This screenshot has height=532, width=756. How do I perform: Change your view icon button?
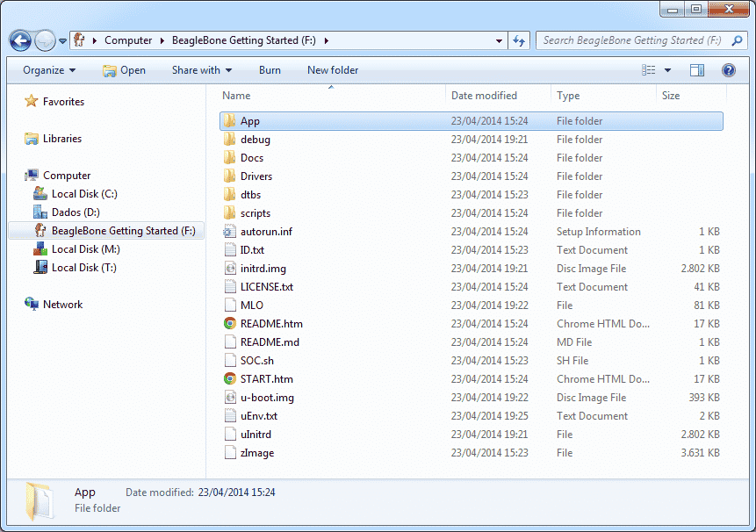(x=649, y=70)
